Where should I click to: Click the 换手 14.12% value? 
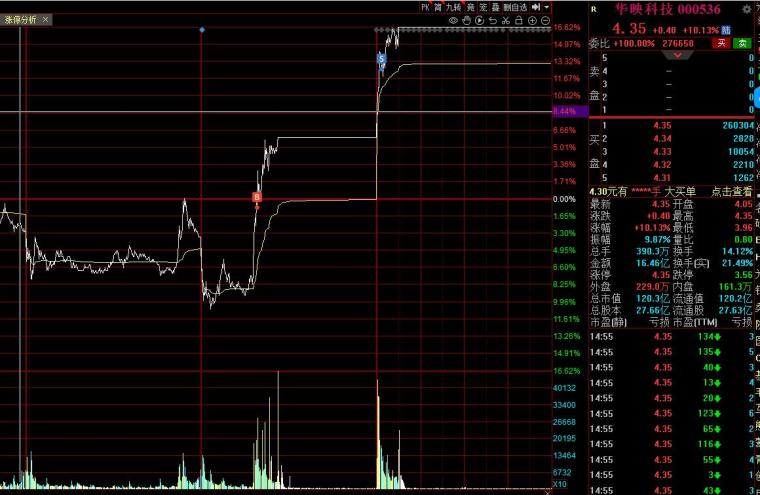[x=738, y=251]
